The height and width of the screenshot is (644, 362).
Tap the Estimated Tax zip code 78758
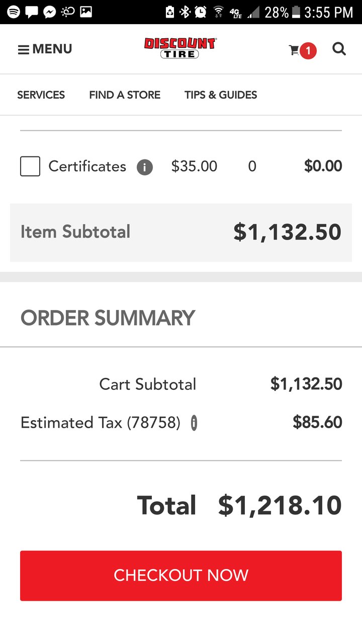point(153,423)
